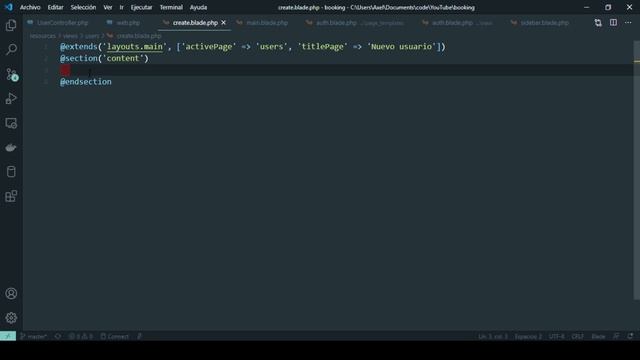Change the Blade language mode
The width and height of the screenshot is (640, 360).
pyautogui.click(x=598, y=336)
